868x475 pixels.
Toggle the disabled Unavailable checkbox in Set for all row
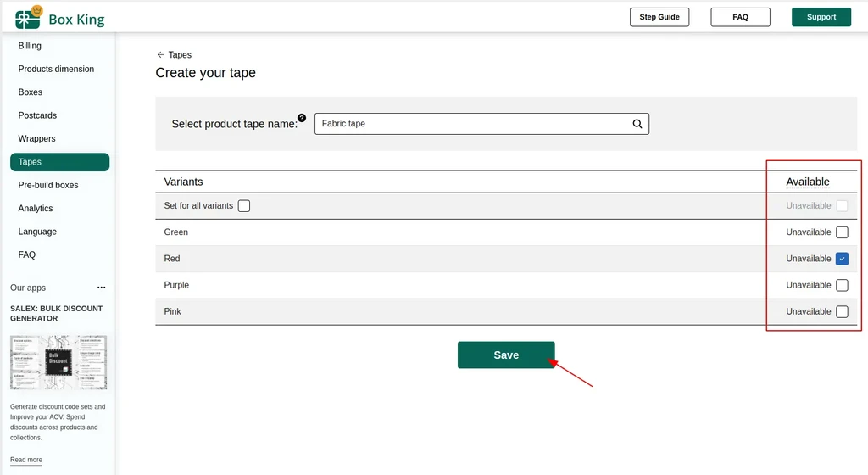coord(842,206)
